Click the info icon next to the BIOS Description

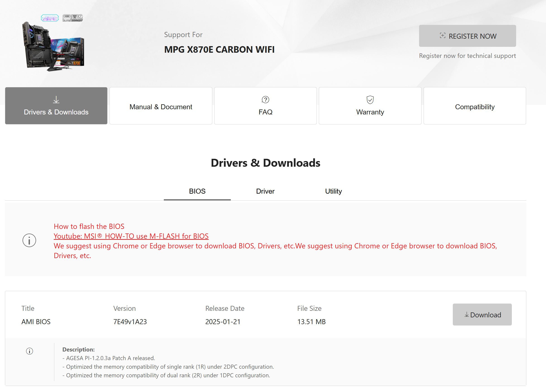(29, 351)
